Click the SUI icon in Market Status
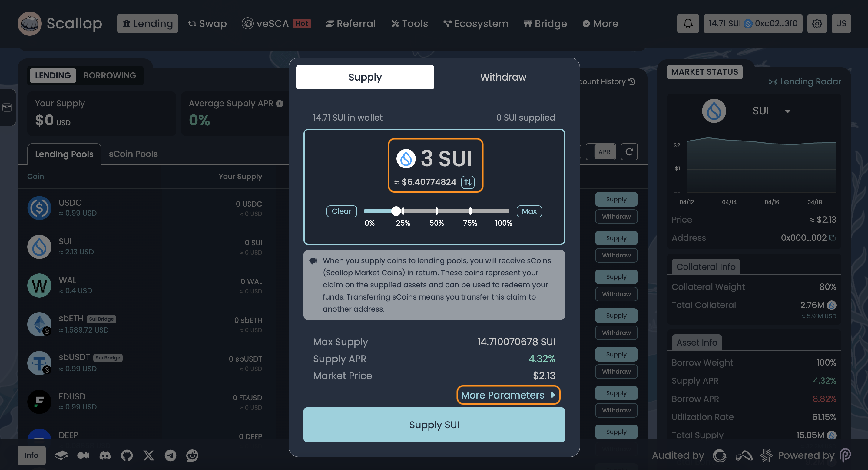 pos(714,111)
